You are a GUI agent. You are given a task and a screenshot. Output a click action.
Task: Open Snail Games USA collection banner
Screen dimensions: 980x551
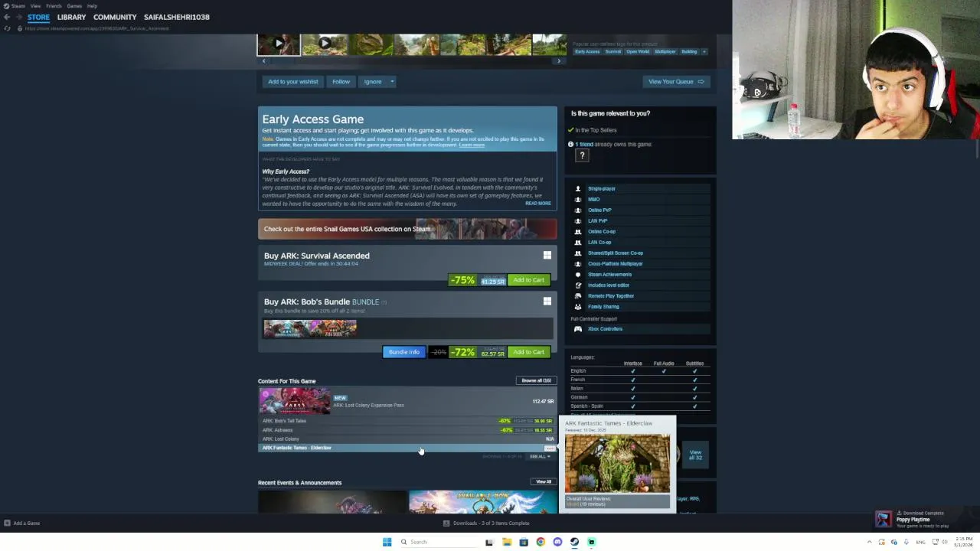(x=407, y=229)
